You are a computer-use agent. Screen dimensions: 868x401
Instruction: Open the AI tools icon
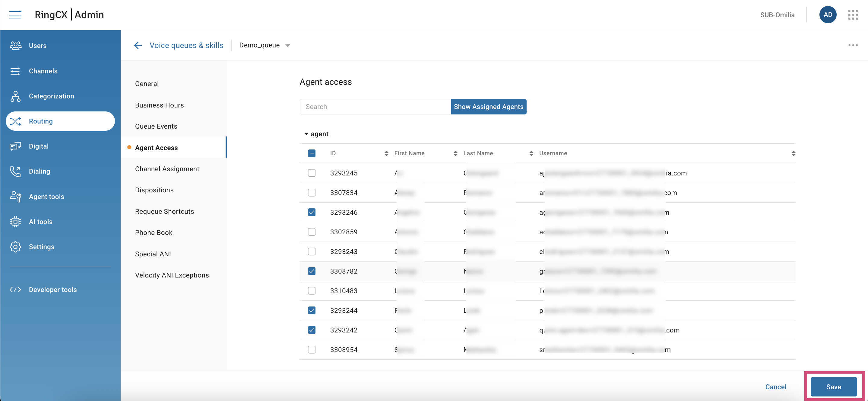pyautogui.click(x=15, y=222)
